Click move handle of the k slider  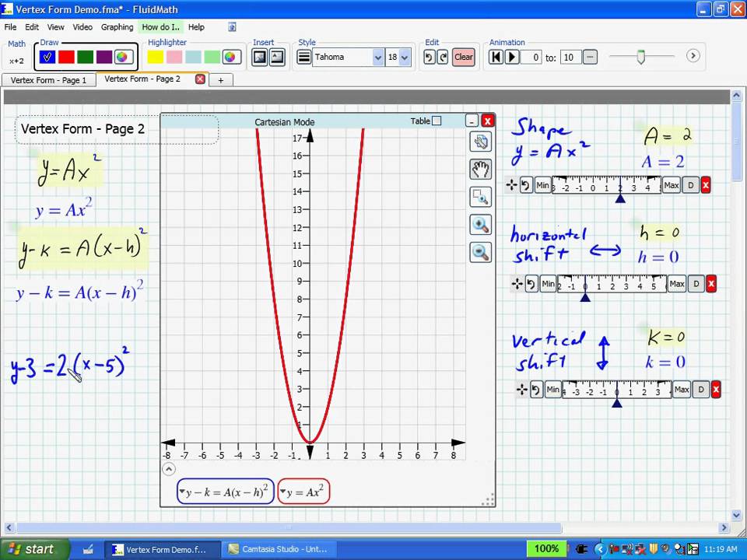click(521, 390)
